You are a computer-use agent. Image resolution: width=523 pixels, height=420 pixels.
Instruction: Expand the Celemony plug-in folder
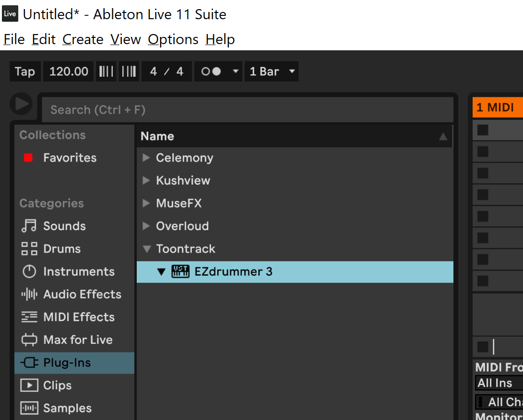[x=146, y=158]
